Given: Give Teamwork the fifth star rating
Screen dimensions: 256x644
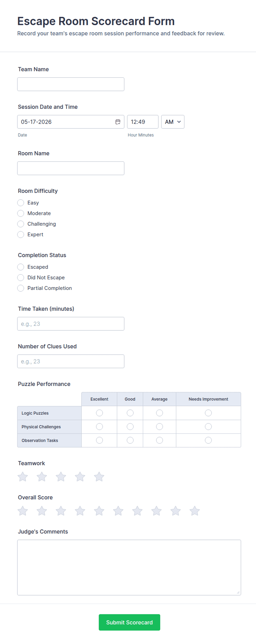Looking at the screenshot, I should [x=99, y=477].
